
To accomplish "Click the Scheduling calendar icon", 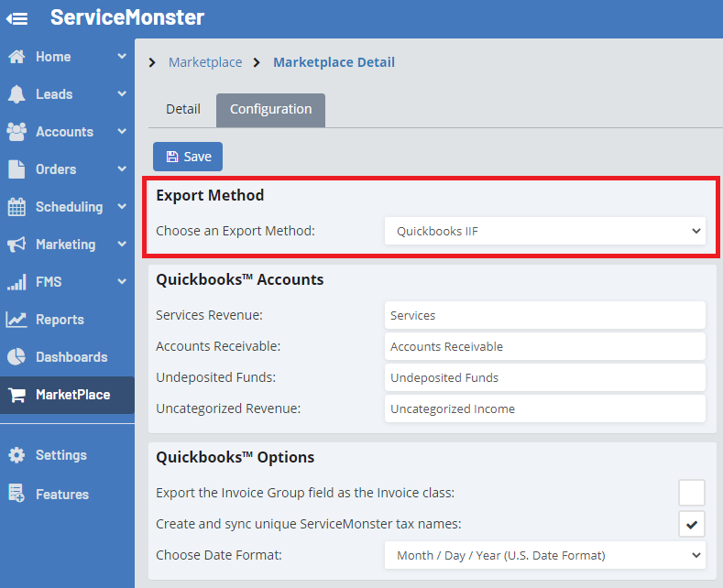I will (16, 207).
